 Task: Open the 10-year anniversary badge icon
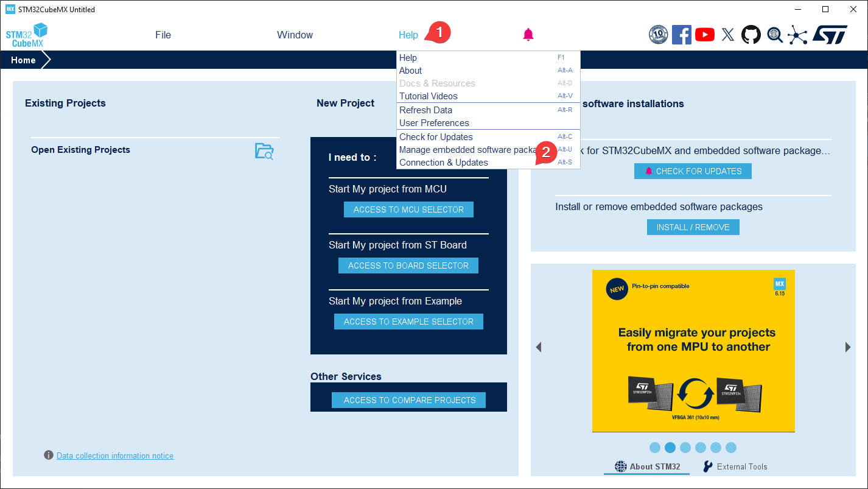tap(658, 35)
